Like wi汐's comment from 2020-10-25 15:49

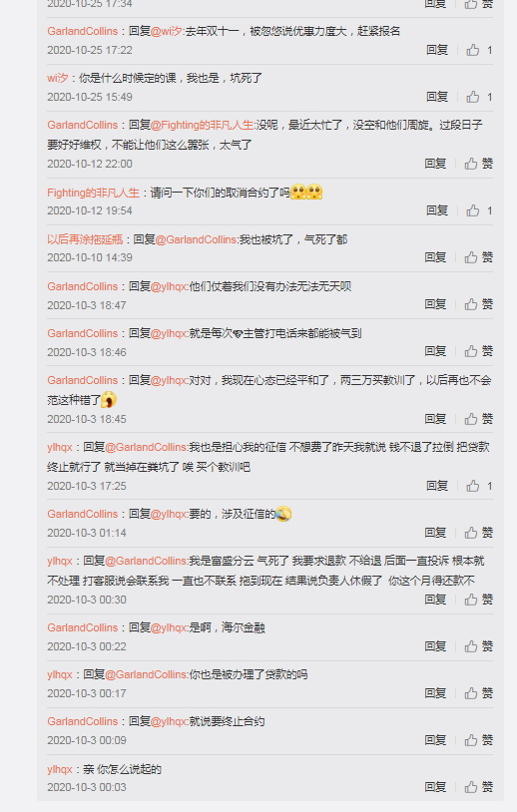click(479, 97)
